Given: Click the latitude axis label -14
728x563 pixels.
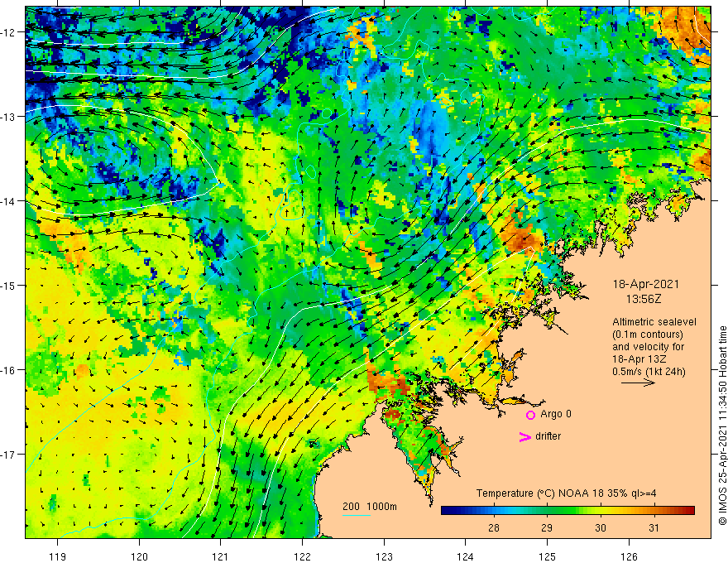Looking at the screenshot, I should (x=8, y=201).
